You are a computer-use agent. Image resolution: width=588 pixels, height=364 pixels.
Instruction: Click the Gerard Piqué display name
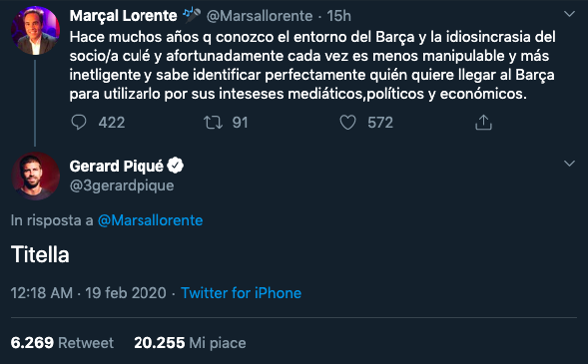[x=117, y=166]
